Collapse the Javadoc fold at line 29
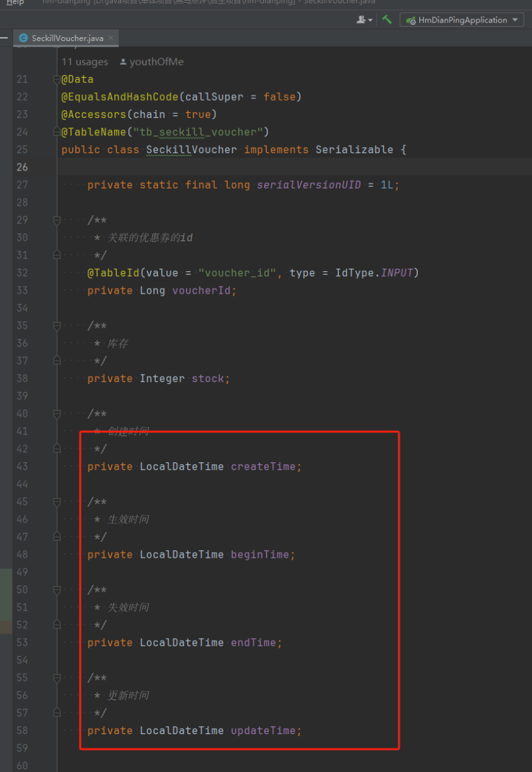Screen dimensions: 532x772 click(x=56, y=220)
